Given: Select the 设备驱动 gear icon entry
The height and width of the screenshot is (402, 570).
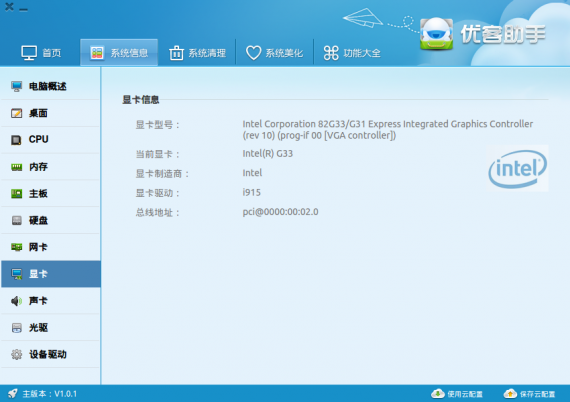Looking at the screenshot, I should coord(16,354).
